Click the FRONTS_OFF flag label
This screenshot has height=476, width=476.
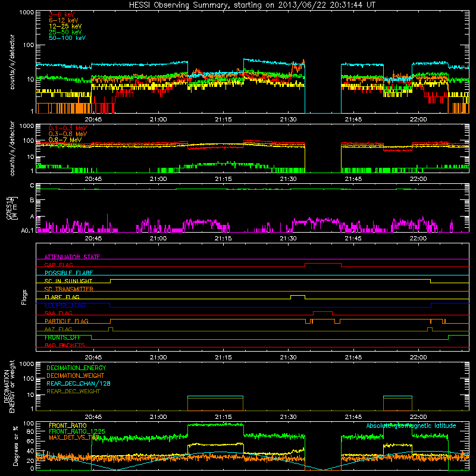[x=62, y=337]
